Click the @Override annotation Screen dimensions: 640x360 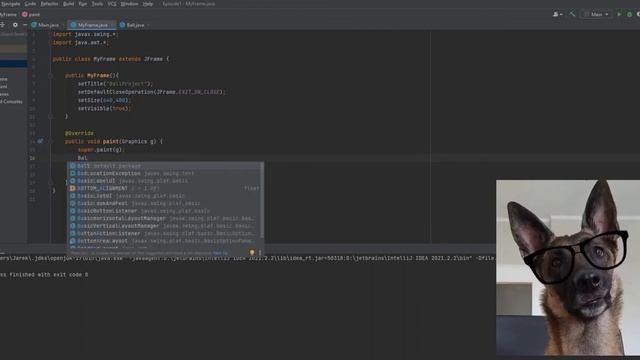pos(79,133)
